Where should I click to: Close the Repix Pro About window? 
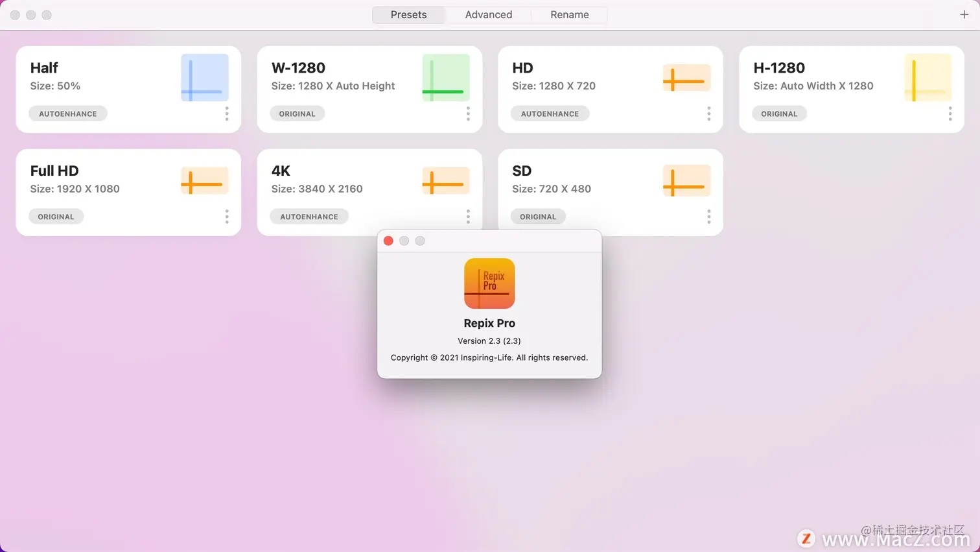(x=388, y=241)
